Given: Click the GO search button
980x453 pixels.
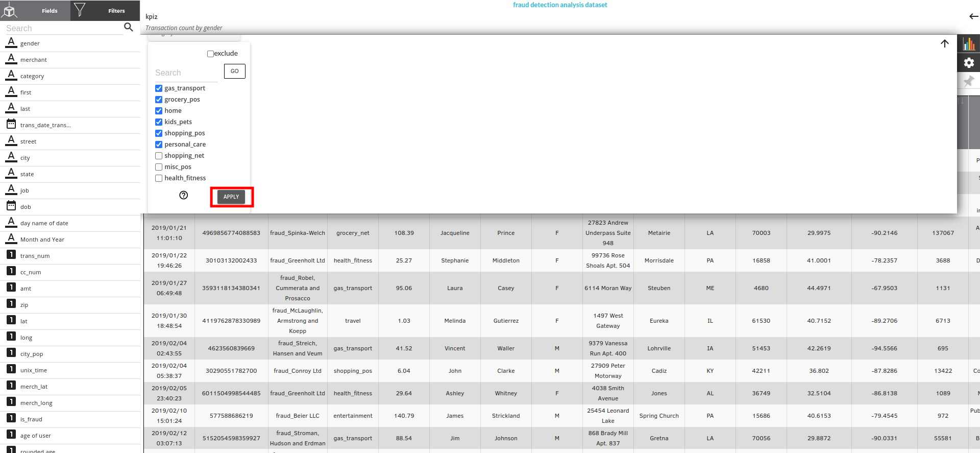Looking at the screenshot, I should (x=235, y=71).
